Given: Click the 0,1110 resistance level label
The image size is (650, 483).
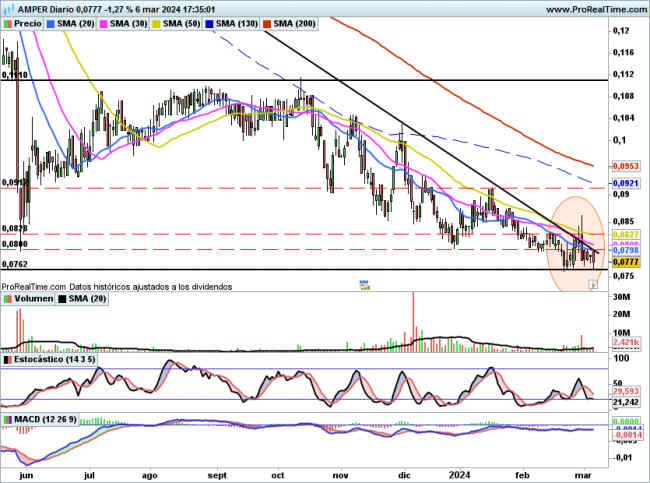Looking at the screenshot, I should click(15, 75).
